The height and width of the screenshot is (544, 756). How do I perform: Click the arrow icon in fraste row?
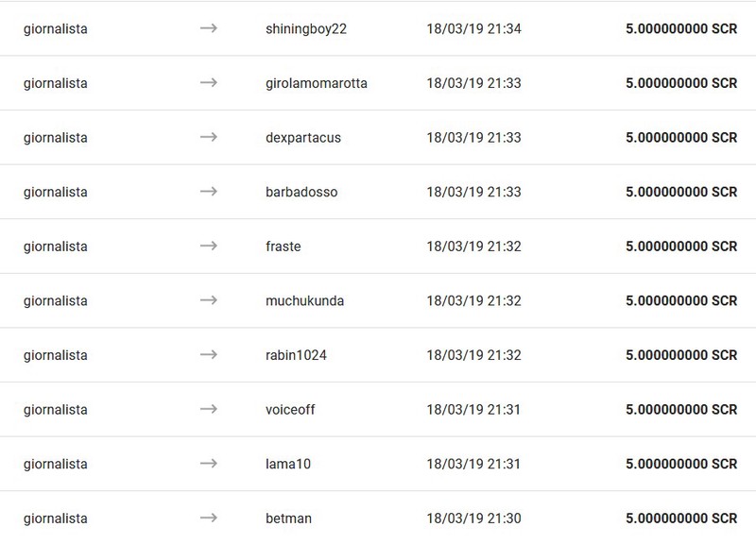(208, 246)
